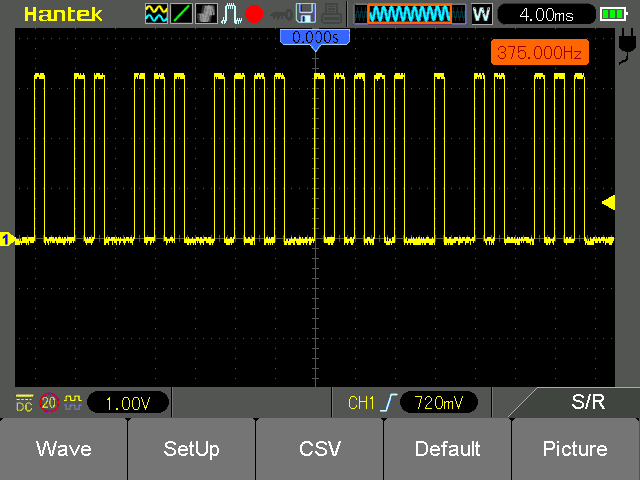Click the green diagonal line icon
Image resolution: width=640 pixels, height=480 pixels.
click(181, 13)
